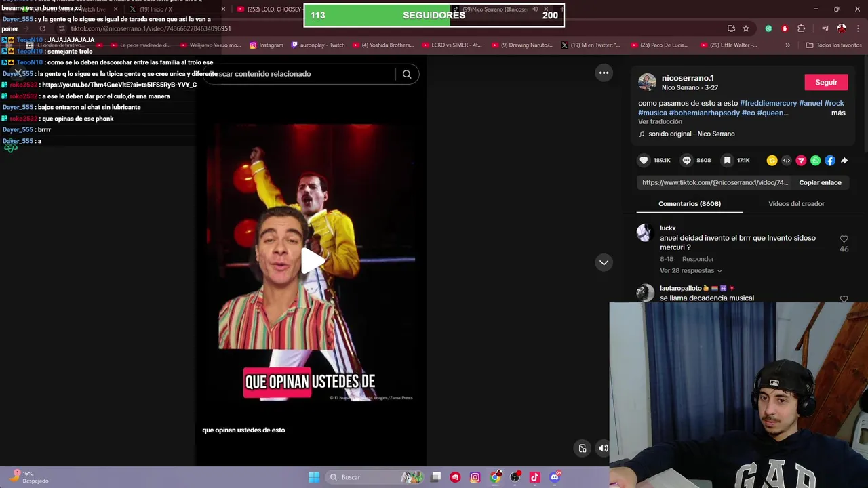Open the Chrome media control icon
Image resolution: width=868 pixels, height=488 pixels.
825,28
